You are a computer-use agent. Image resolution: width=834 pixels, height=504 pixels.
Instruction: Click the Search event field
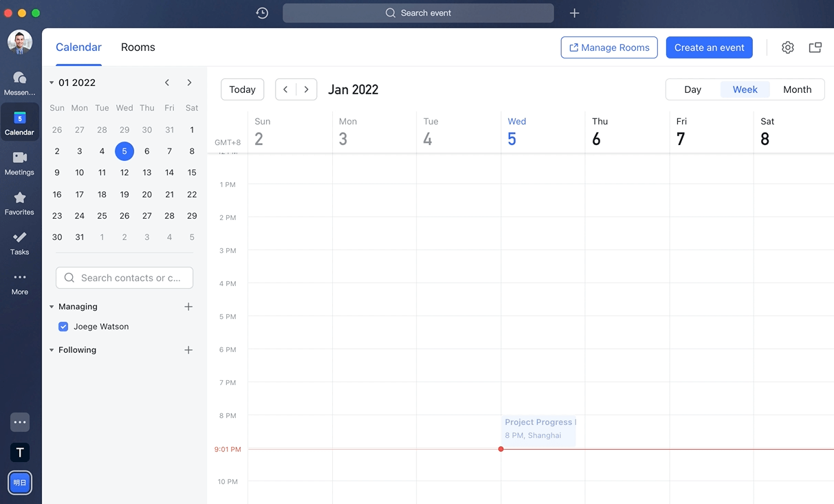click(418, 13)
